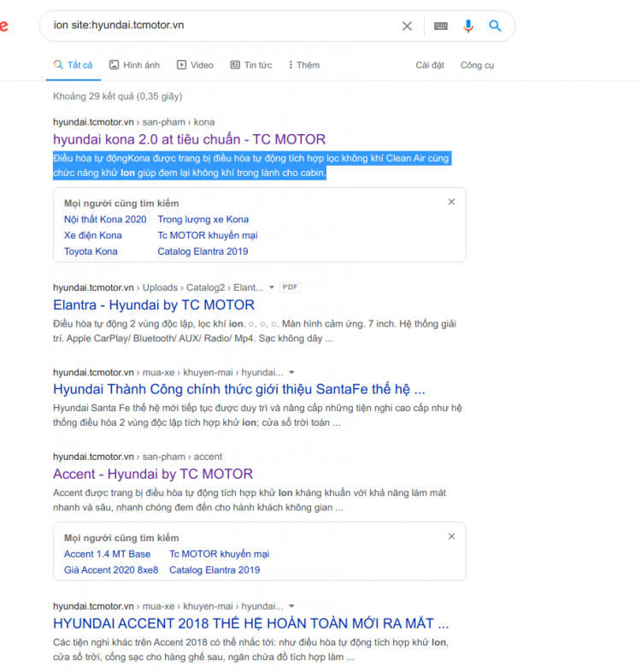Switch to the Video tab
641x672 pixels.
coord(195,65)
